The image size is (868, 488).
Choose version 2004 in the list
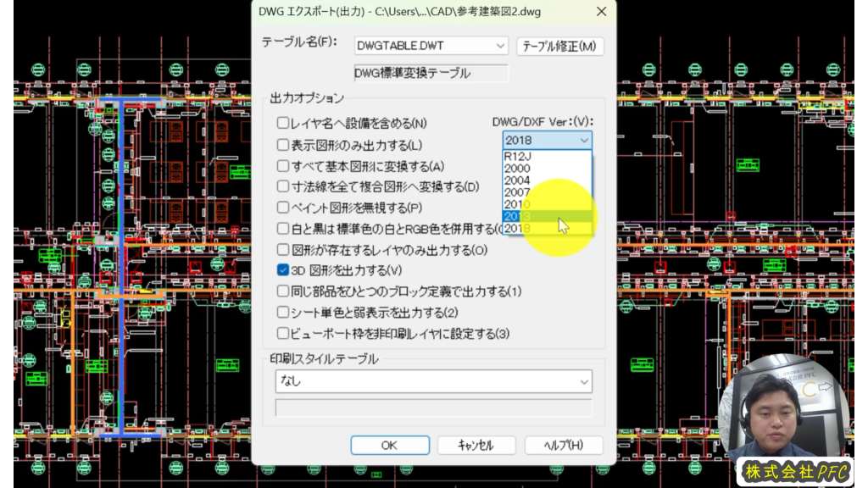pyautogui.click(x=547, y=180)
